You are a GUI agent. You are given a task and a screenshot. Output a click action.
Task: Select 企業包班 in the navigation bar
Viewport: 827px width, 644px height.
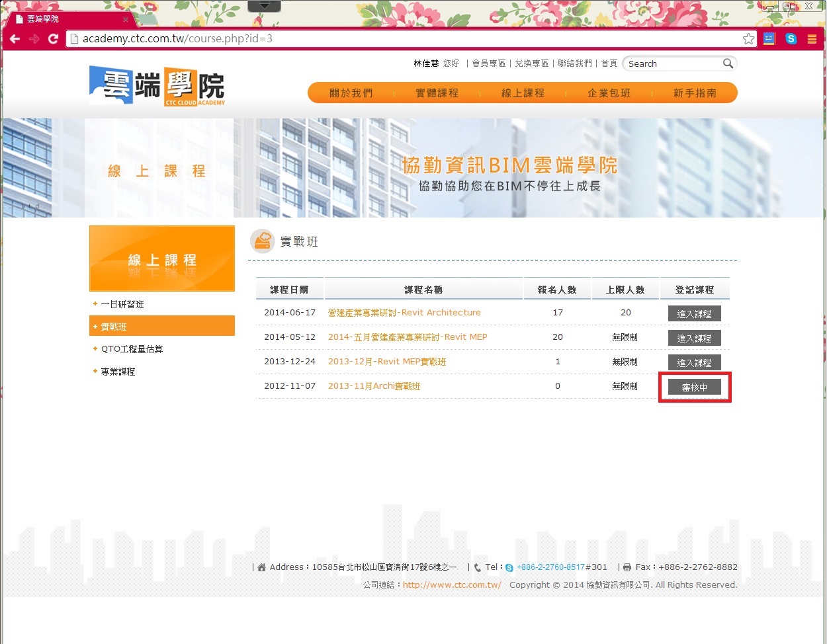click(x=609, y=93)
